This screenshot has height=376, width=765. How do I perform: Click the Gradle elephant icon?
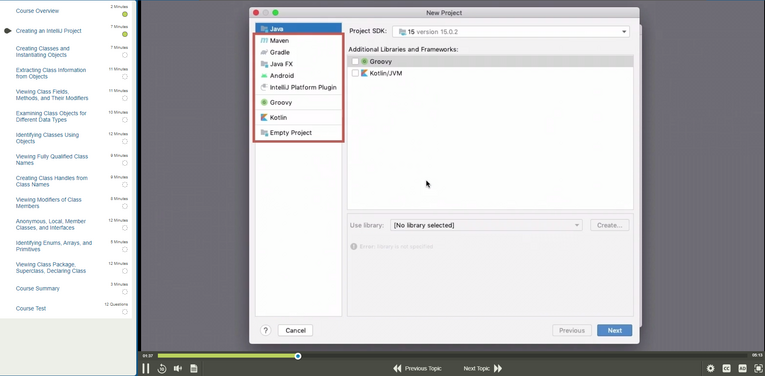[264, 52]
